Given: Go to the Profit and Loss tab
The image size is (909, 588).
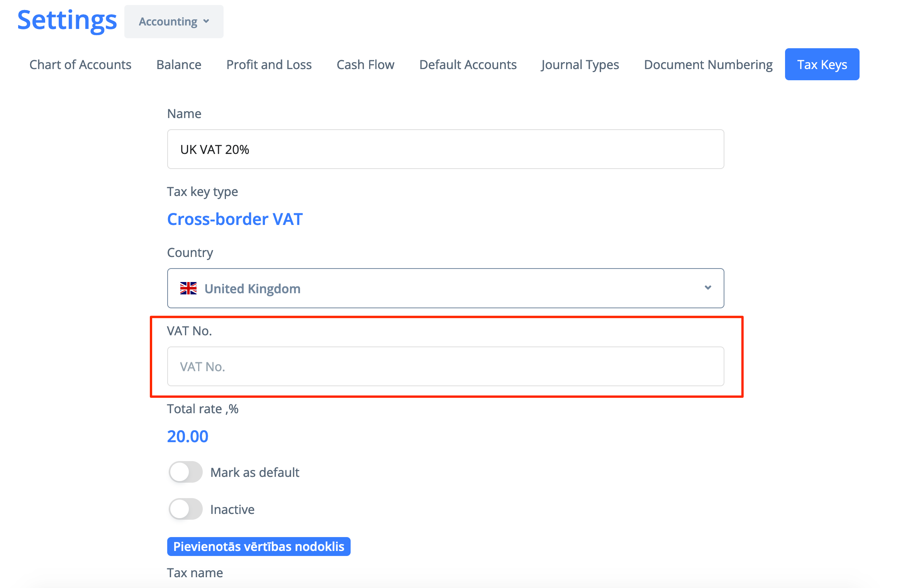Looking at the screenshot, I should [x=269, y=64].
